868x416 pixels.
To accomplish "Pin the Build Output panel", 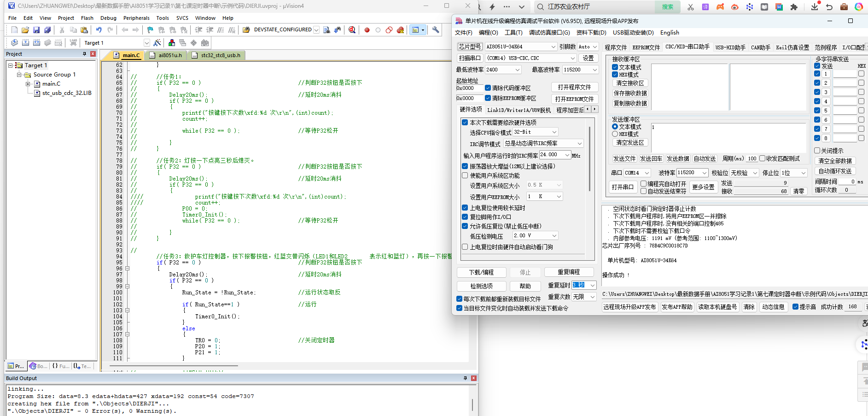I will [465, 378].
